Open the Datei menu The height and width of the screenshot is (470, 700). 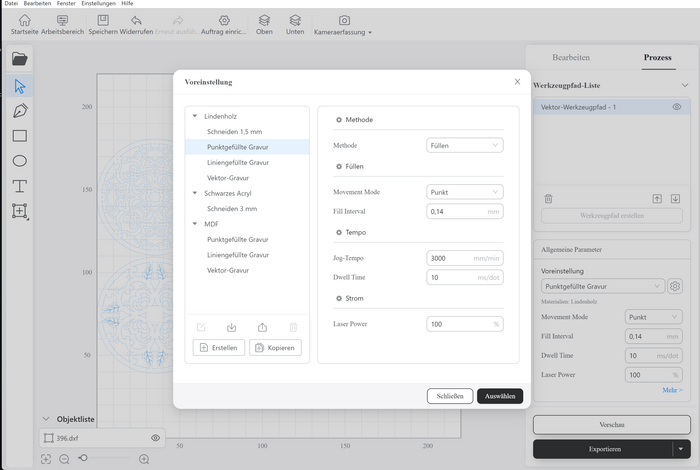(x=11, y=3)
